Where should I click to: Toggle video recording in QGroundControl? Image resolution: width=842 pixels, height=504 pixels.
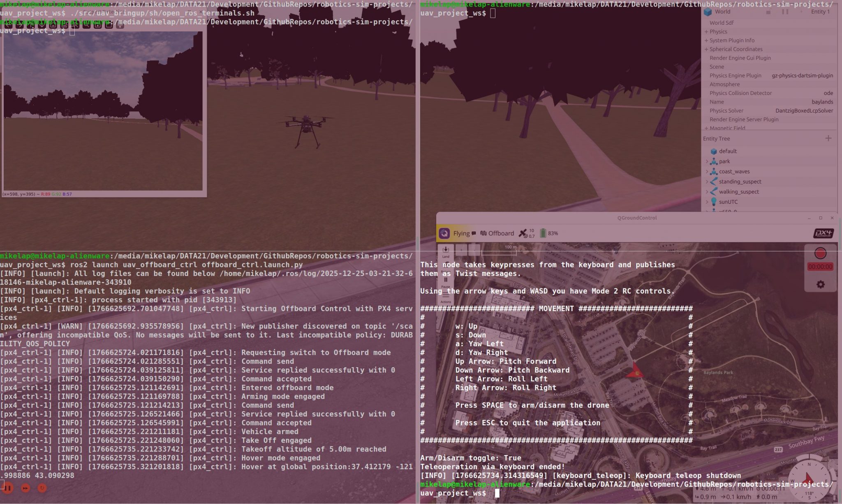820,253
